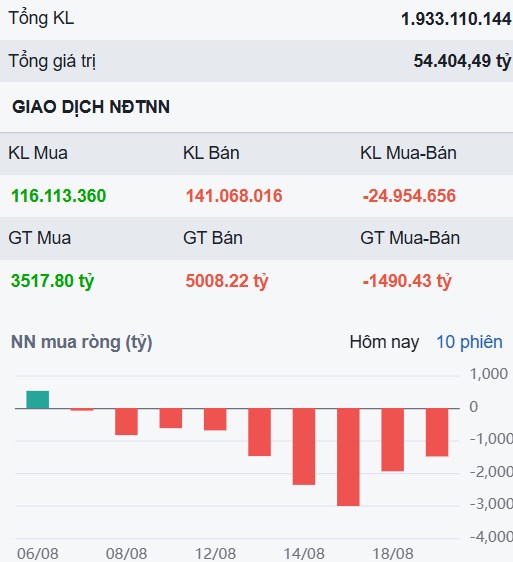
Task: Click the 06/08 date label on axis
Action: [38, 554]
